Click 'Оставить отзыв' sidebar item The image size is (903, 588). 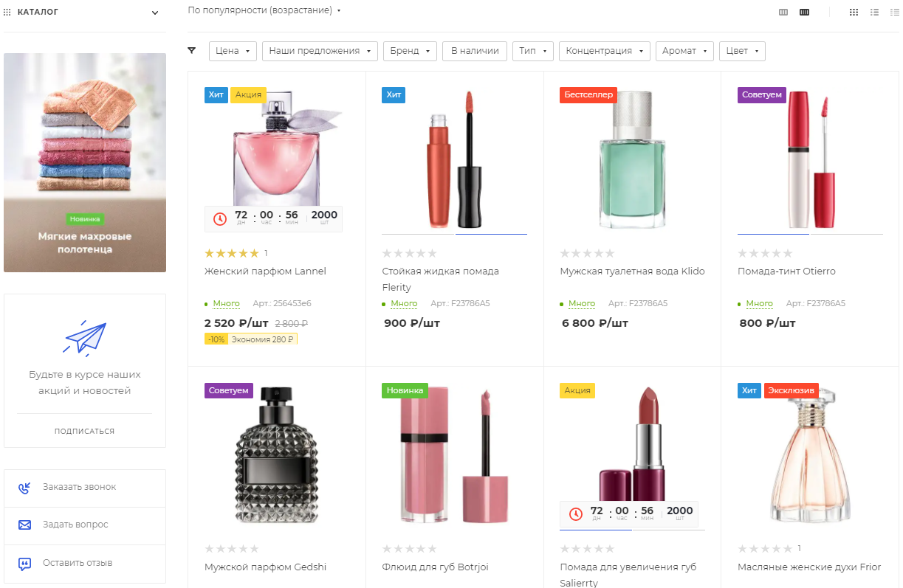click(85, 564)
